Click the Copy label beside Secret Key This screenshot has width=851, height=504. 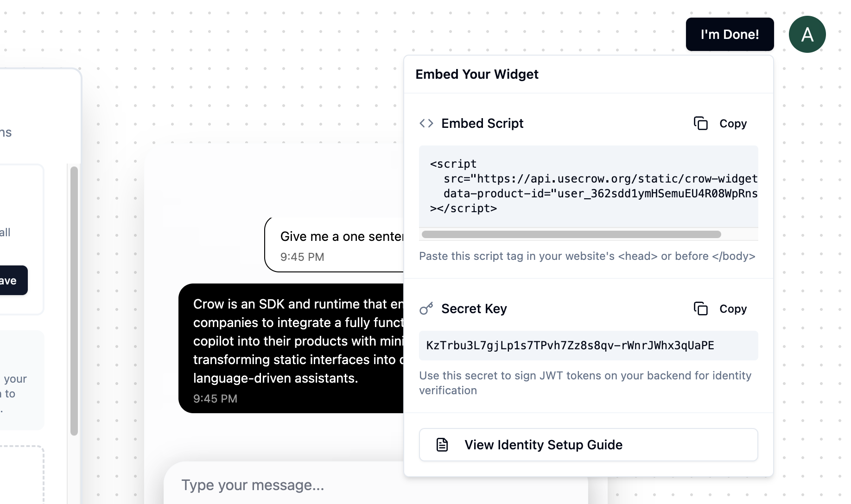tap(732, 309)
